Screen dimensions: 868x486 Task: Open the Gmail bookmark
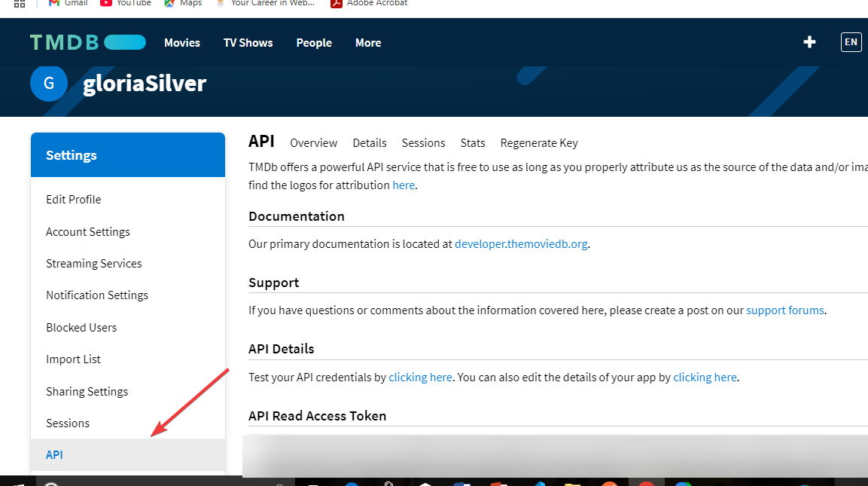pos(68,3)
